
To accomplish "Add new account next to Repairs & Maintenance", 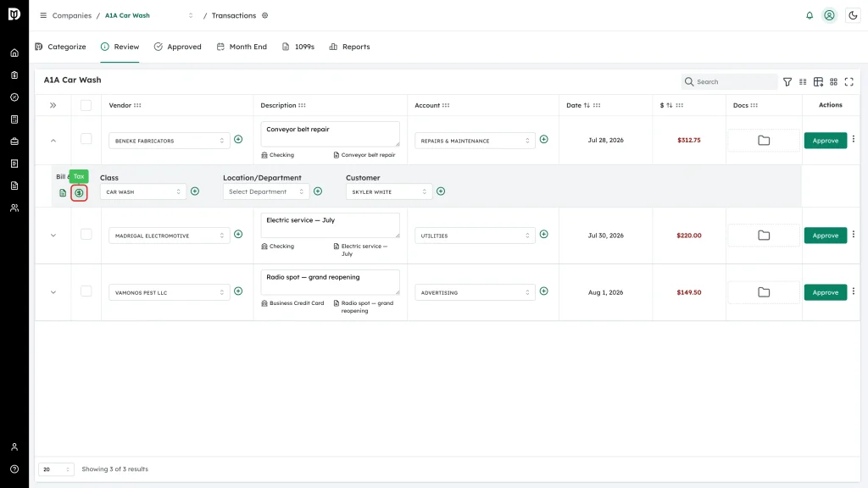I will point(543,140).
